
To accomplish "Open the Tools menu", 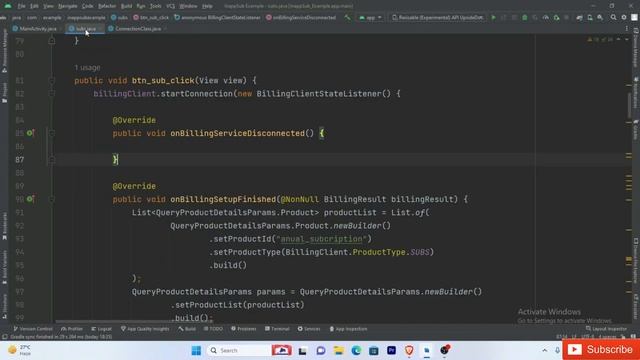I will coord(156,6).
